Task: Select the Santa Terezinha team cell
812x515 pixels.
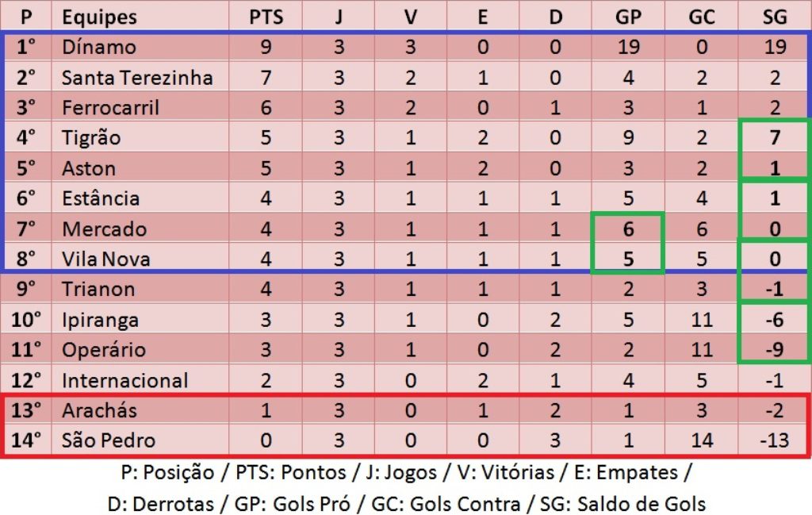Action: point(137,78)
